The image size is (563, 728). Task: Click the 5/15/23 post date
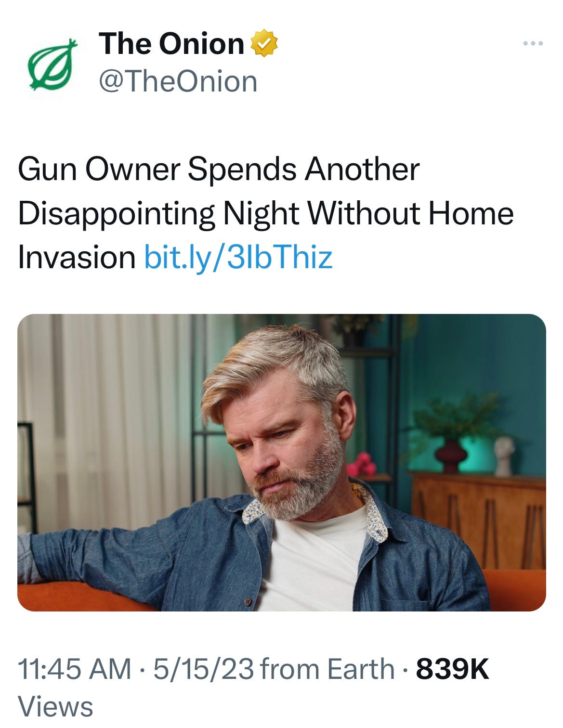(x=203, y=669)
